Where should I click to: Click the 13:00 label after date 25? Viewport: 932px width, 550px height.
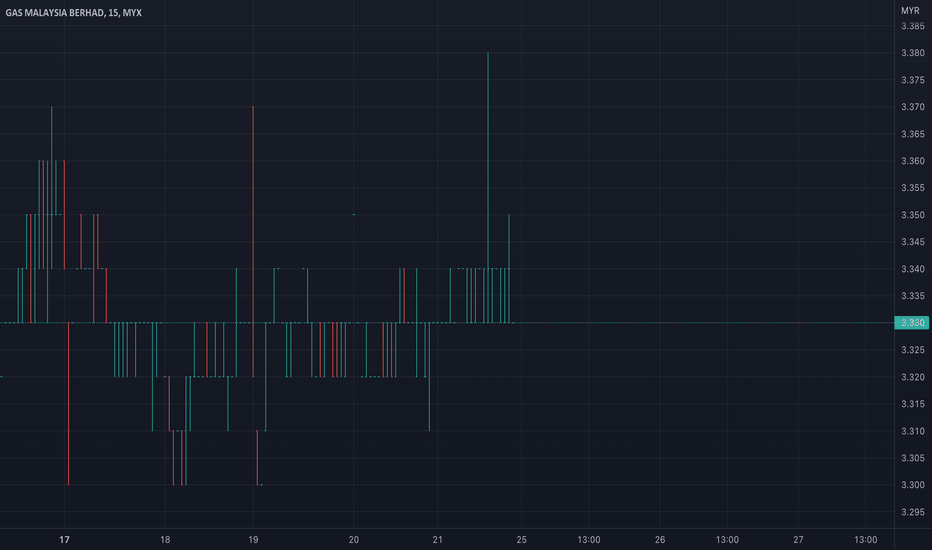coord(588,540)
